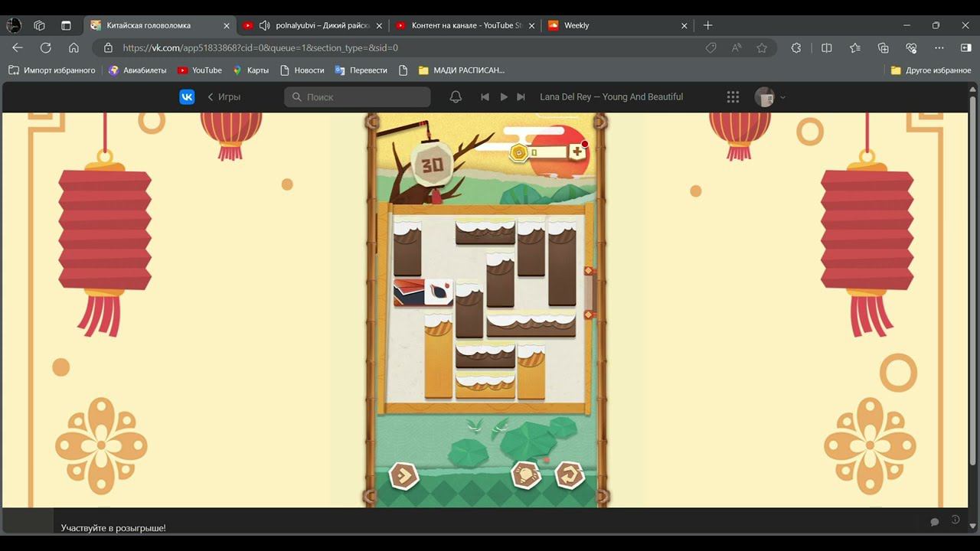Click the hexagonal next arrow game button
The image size is (980, 551).
pos(403,476)
